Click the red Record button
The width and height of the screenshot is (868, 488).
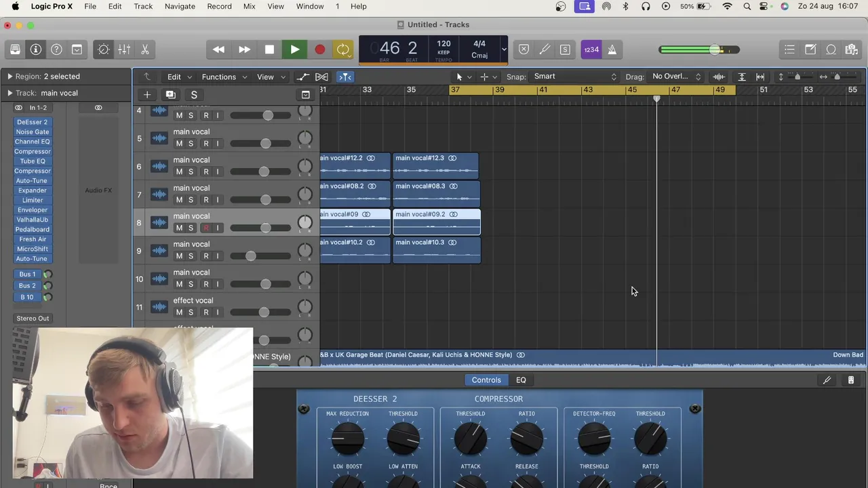319,49
